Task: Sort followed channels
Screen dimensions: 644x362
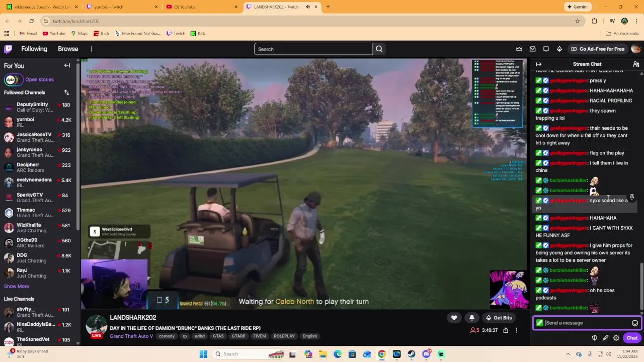Action: point(66,93)
